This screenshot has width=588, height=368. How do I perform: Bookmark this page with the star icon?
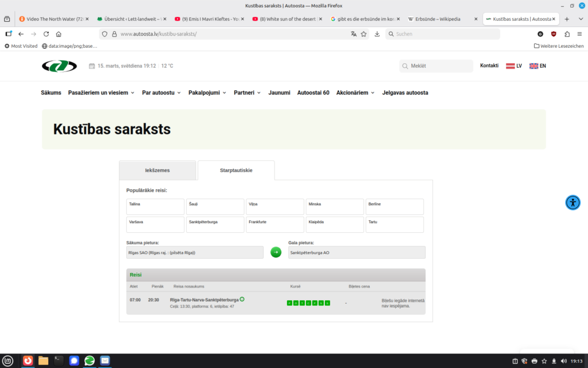click(363, 34)
